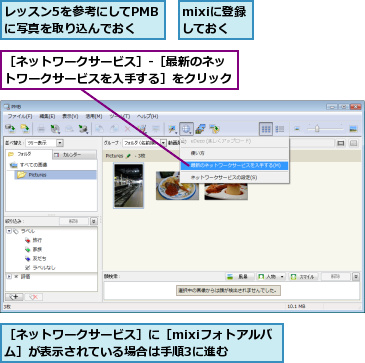Select 最新のネットワークサービスを入手する menu item
365x363 pixels.
[235, 165]
